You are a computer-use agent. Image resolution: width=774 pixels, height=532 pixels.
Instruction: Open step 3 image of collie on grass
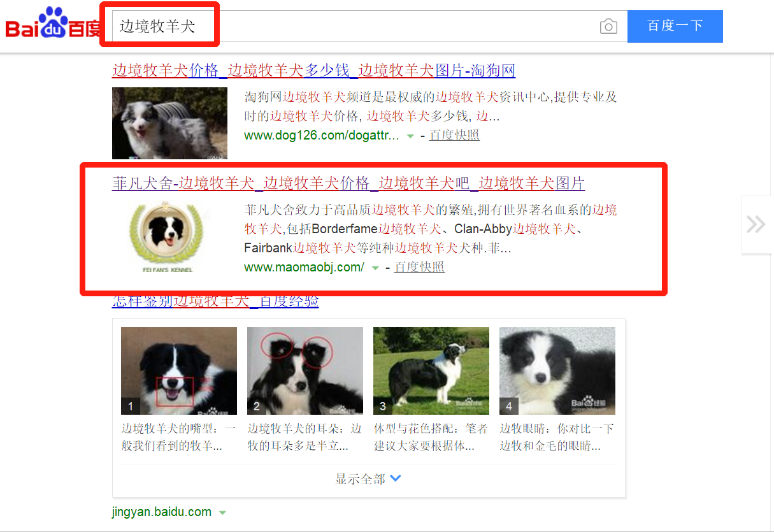[431, 371]
